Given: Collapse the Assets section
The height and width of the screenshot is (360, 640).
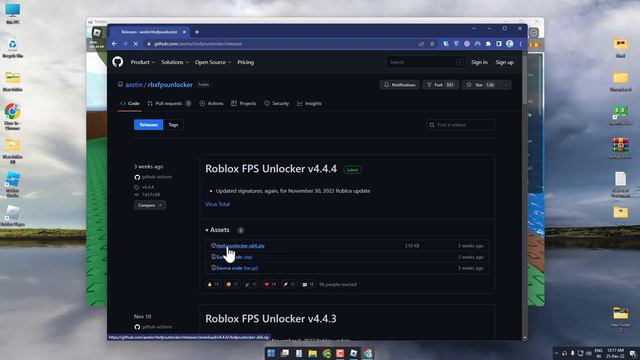Looking at the screenshot, I should pos(218,230).
